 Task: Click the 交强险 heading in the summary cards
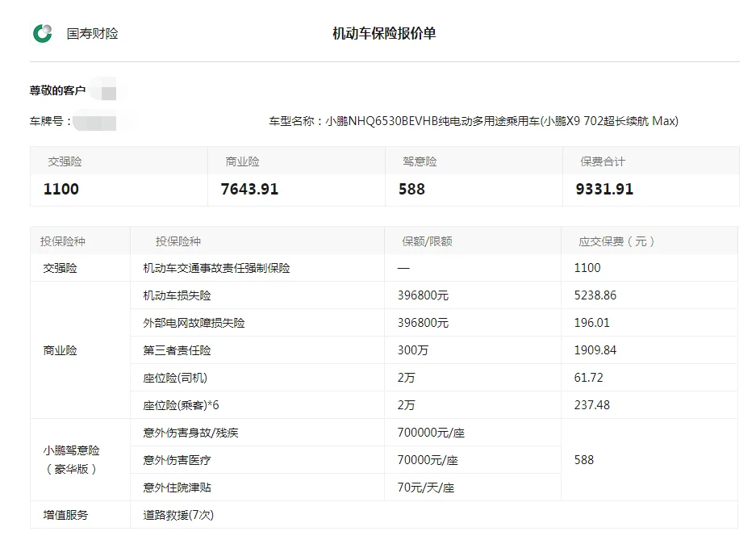(x=65, y=161)
